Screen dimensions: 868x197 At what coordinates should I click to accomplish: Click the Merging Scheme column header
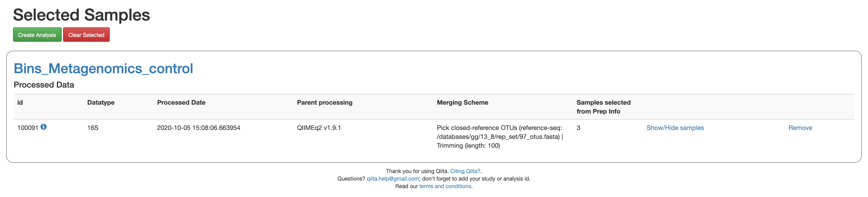click(x=462, y=103)
